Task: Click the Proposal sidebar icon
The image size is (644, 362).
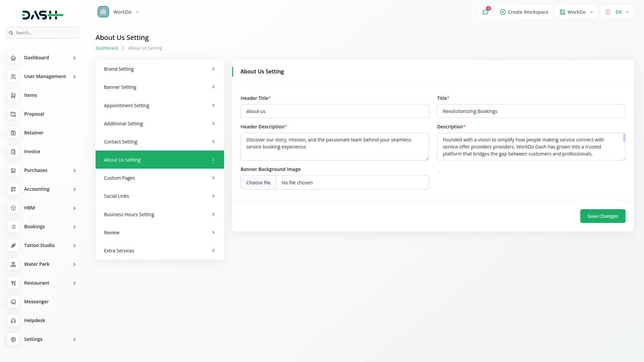Action: 13,114
